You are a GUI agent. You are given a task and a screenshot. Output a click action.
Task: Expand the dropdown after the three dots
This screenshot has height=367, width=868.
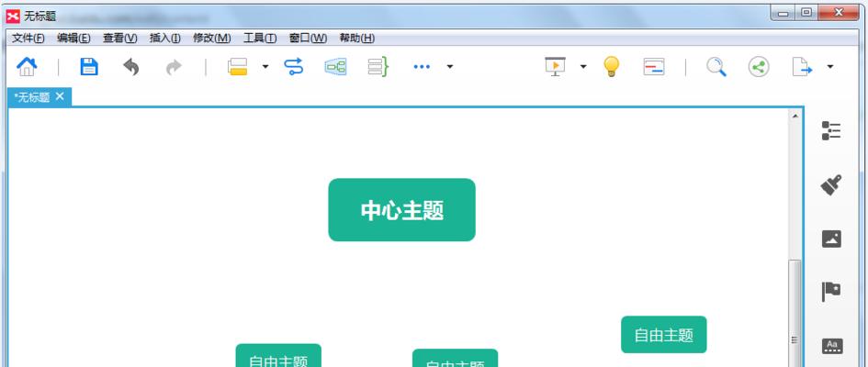click(449, 67)
